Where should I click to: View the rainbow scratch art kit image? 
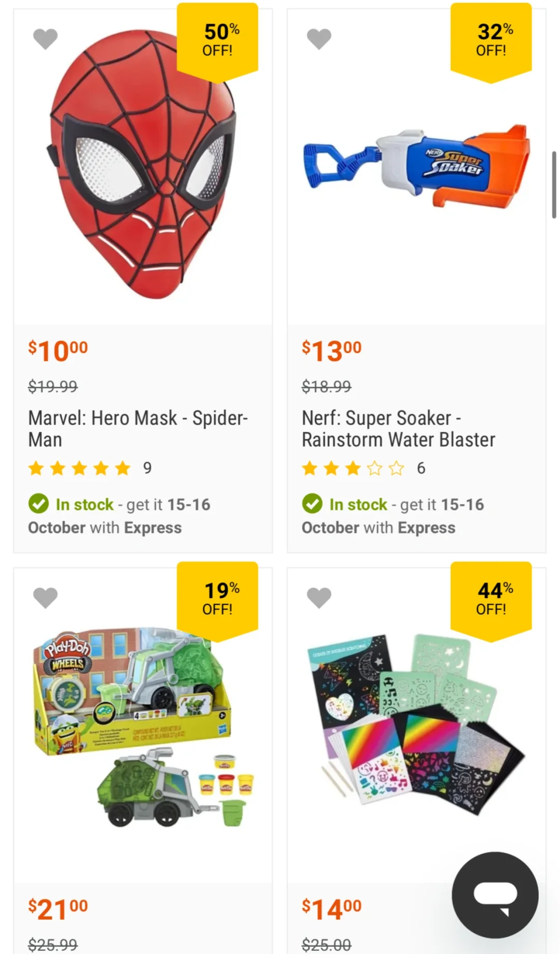pos(416,726)
